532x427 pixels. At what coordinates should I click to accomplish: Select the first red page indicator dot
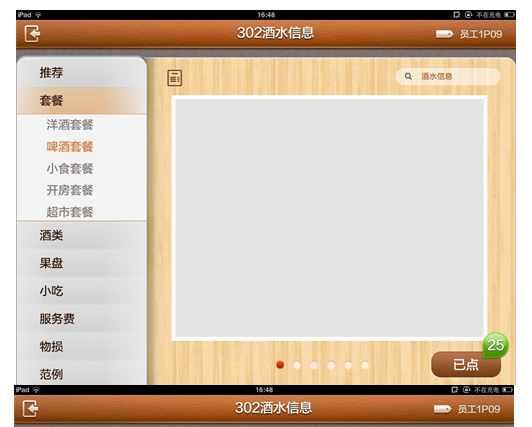click(x=280, y=365)
